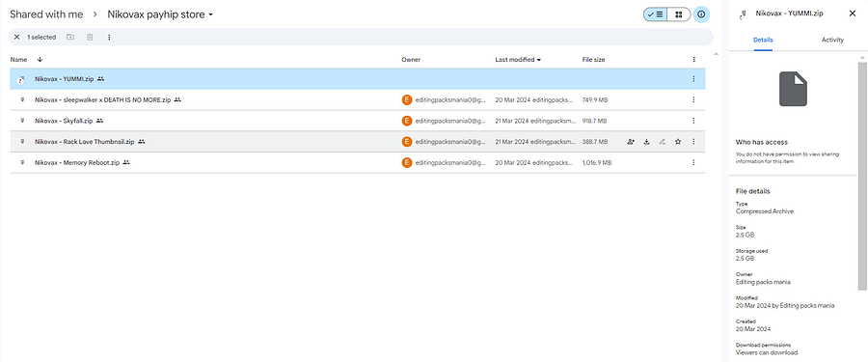Toggle the view details info button
The width and height of the screenshot is (868, 362).
coord(701,14)
